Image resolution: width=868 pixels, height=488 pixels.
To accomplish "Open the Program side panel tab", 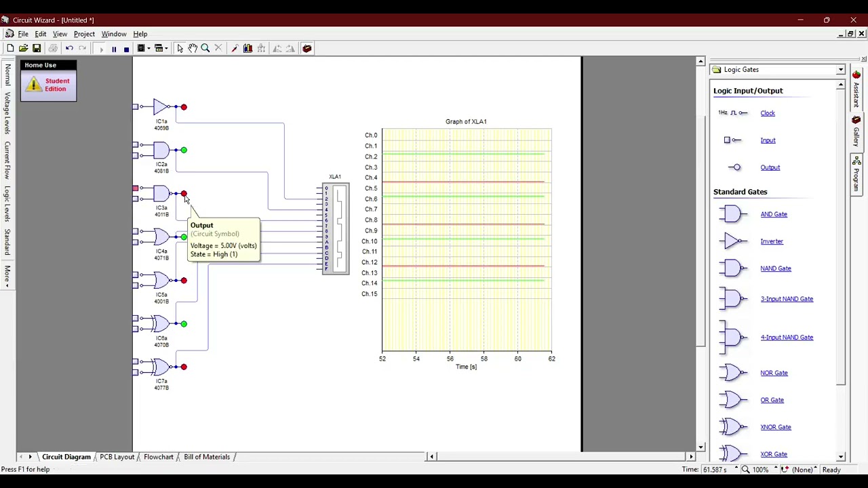I will click(856, 174).
